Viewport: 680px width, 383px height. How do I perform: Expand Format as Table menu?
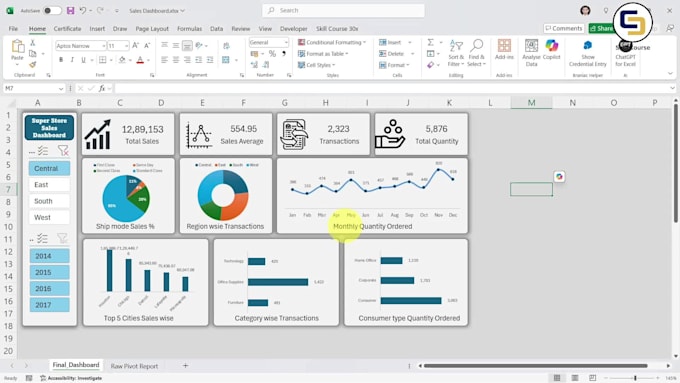click(323, 54)
